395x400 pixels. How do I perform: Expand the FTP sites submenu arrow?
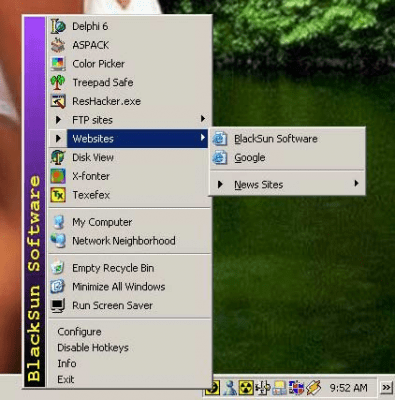(x=203, y=119)
